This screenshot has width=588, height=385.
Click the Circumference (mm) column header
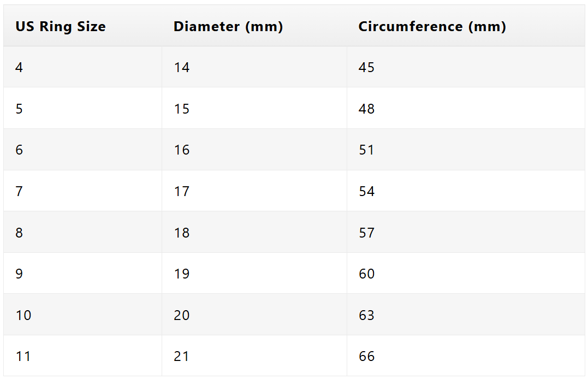click(x=466, y=26)
